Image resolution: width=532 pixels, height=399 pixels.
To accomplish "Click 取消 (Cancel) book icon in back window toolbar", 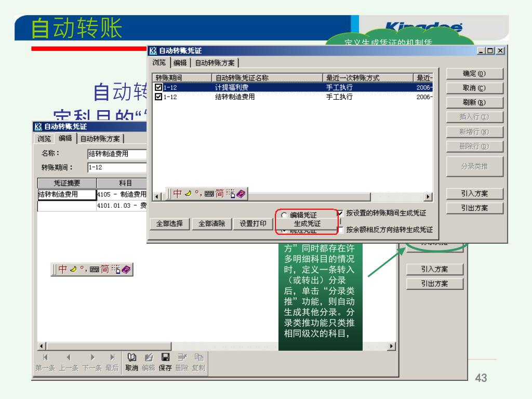I will pyautogui.click(x=131, y=357).
